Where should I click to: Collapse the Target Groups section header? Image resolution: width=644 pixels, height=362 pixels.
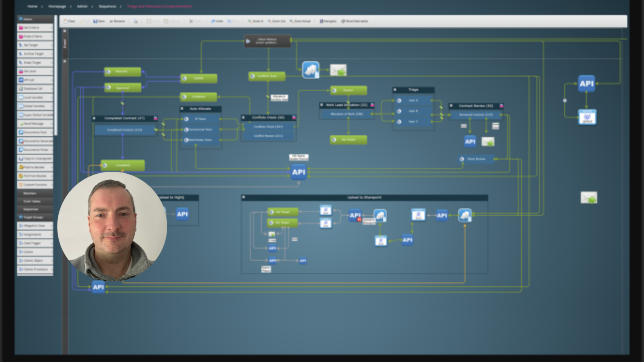pos(35,217)
